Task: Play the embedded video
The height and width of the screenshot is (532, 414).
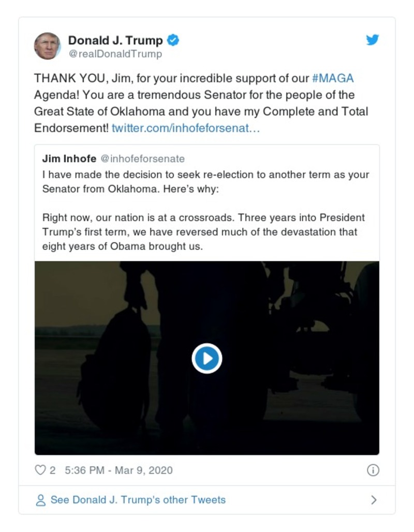Action: click(x=206, y=358)
